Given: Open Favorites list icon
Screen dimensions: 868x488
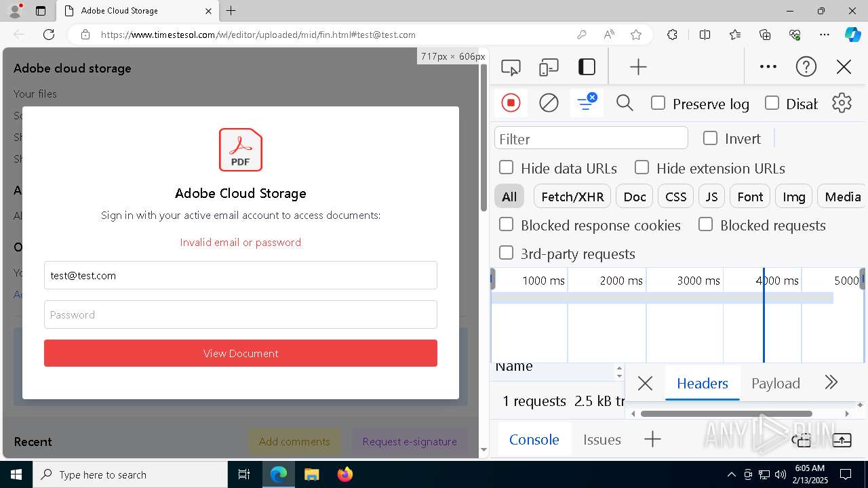Looking at the screenshot, I should click(735, 35).
